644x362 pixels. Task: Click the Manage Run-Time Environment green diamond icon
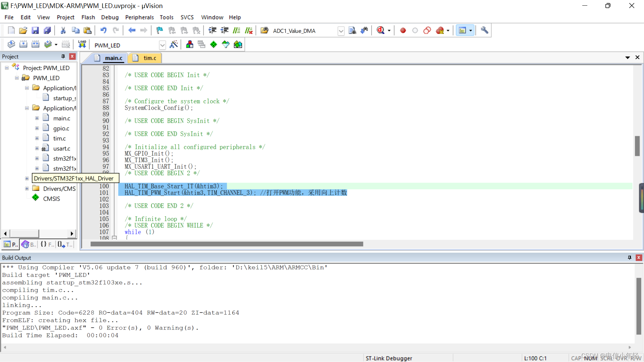coord(213,45)
